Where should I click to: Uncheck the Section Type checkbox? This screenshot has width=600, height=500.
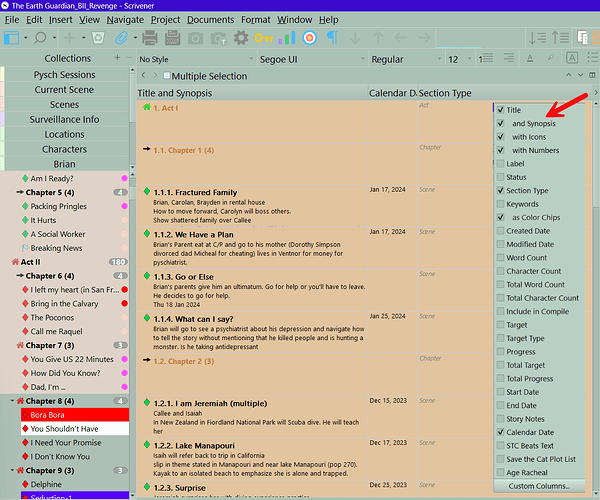point(500,191)
